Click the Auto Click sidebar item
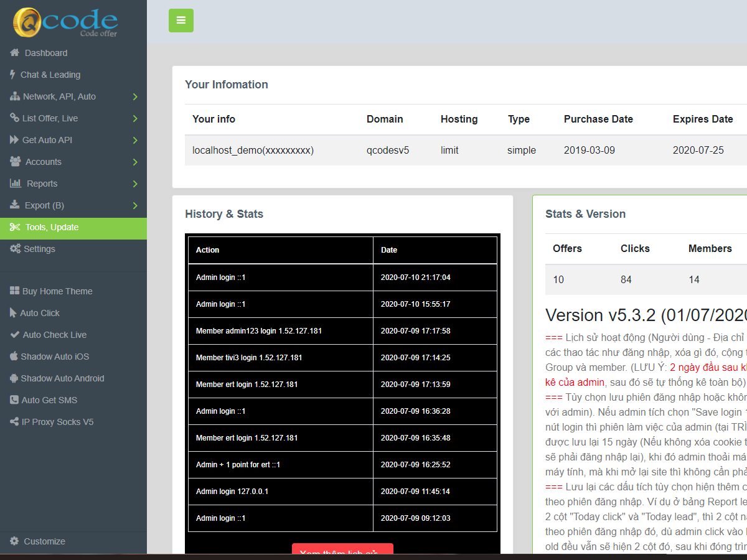 pyautogui.click(x=40, y=313)
